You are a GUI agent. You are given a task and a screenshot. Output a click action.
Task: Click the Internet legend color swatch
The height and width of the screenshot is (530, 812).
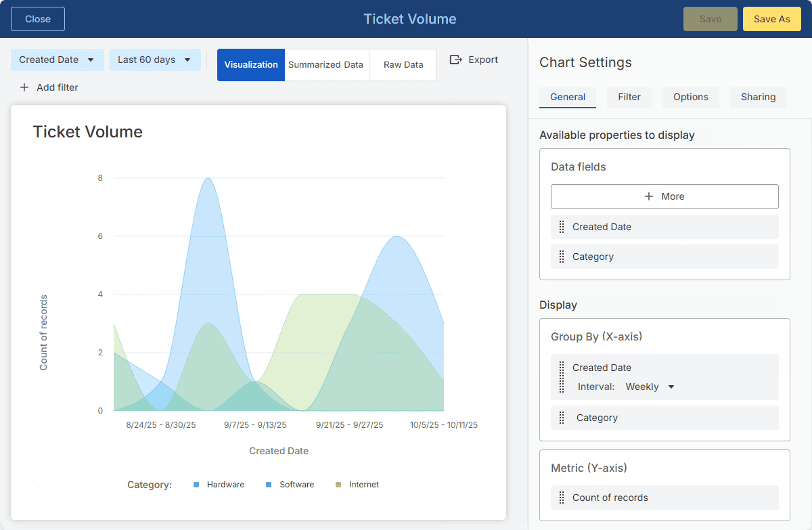338,485
